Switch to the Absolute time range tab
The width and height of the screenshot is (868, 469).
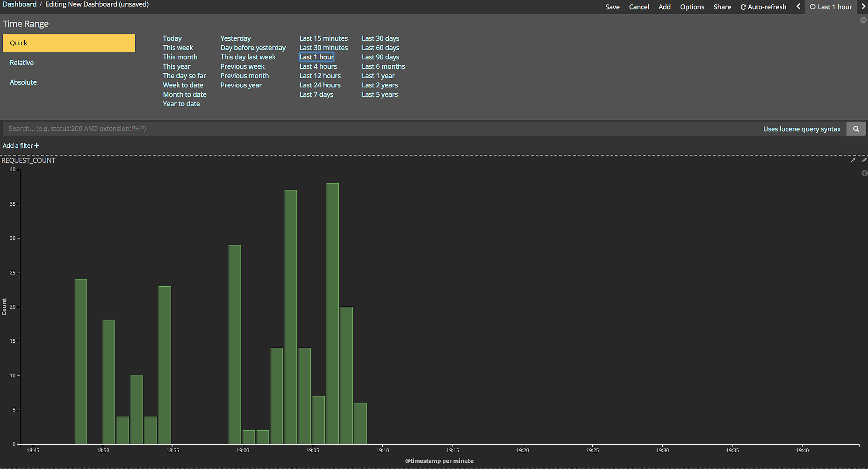[23, 82]
